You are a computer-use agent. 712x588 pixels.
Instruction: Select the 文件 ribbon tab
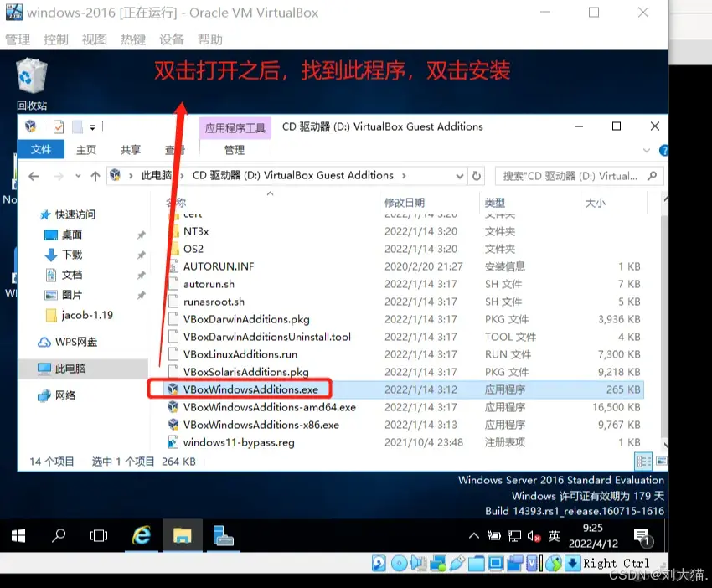(x=41, y=149)
